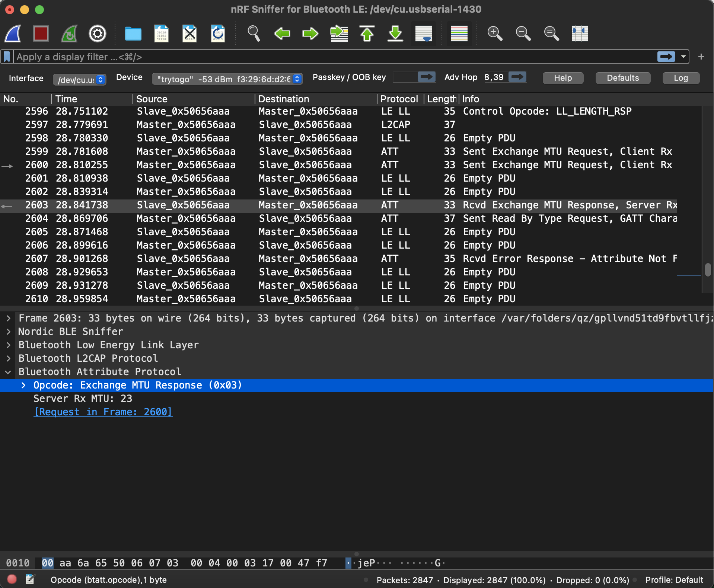Click the expert information red circle
The height and width of the screenshot is (588, 714).
(12, 579)
